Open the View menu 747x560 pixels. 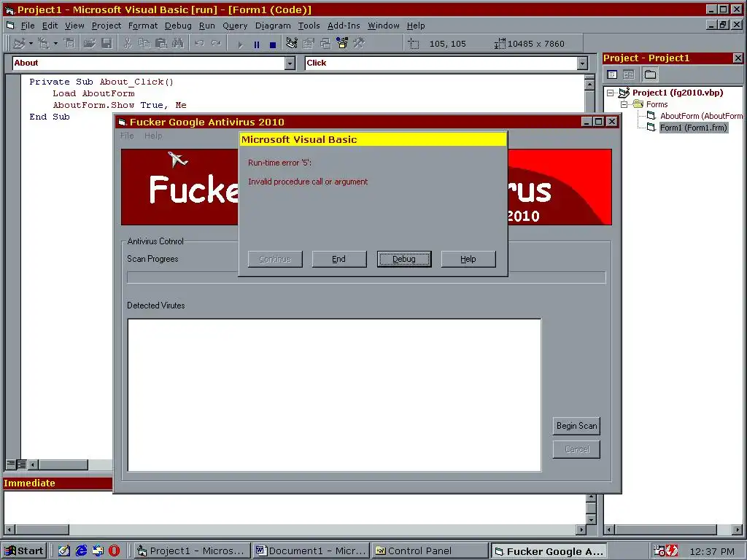coord(74,26)
